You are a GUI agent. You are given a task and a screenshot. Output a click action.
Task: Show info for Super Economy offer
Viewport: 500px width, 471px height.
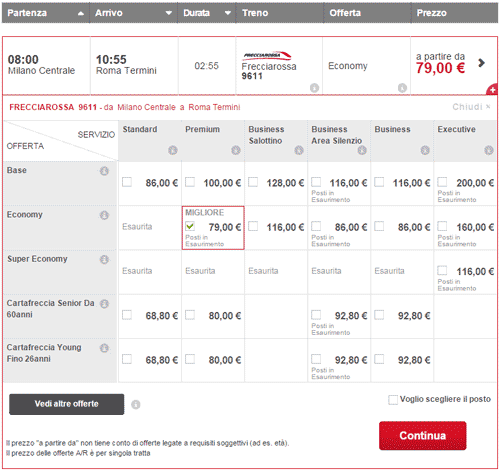(x=104, y=259)
